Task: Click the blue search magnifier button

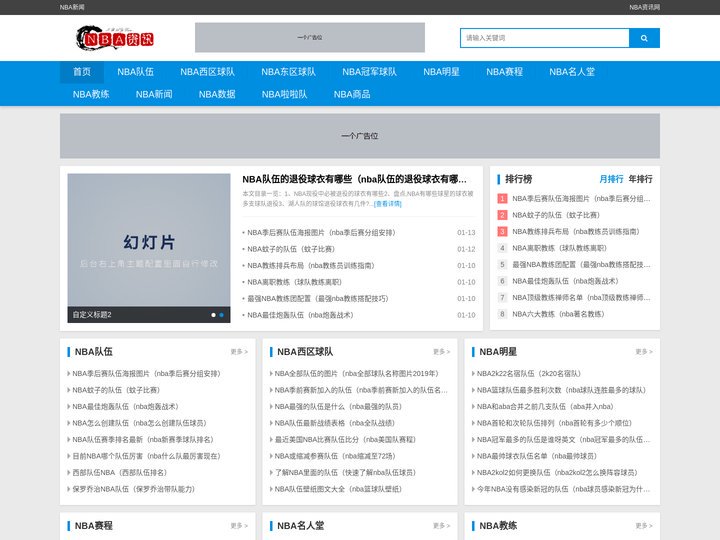Action: 644,38
